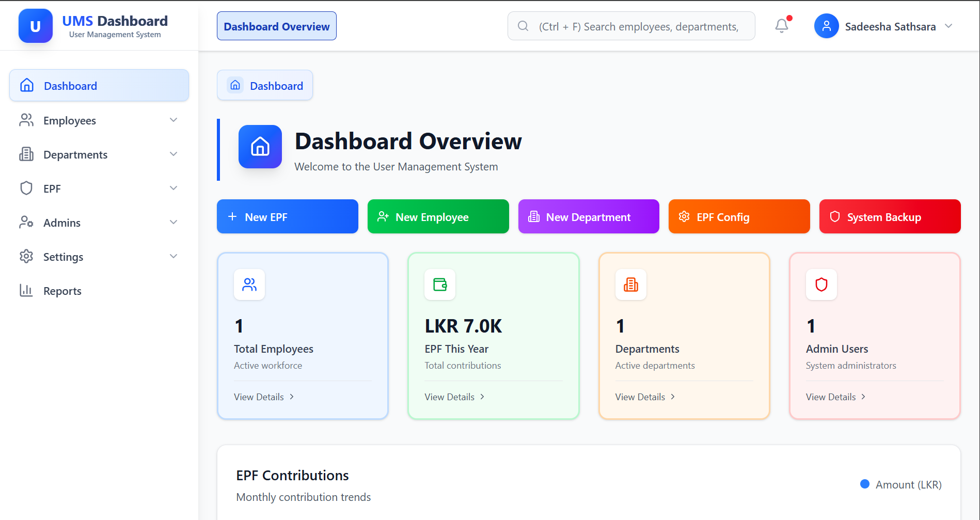Open the Employees menu item
980x520 pixels.
click(x=99, y=120)
